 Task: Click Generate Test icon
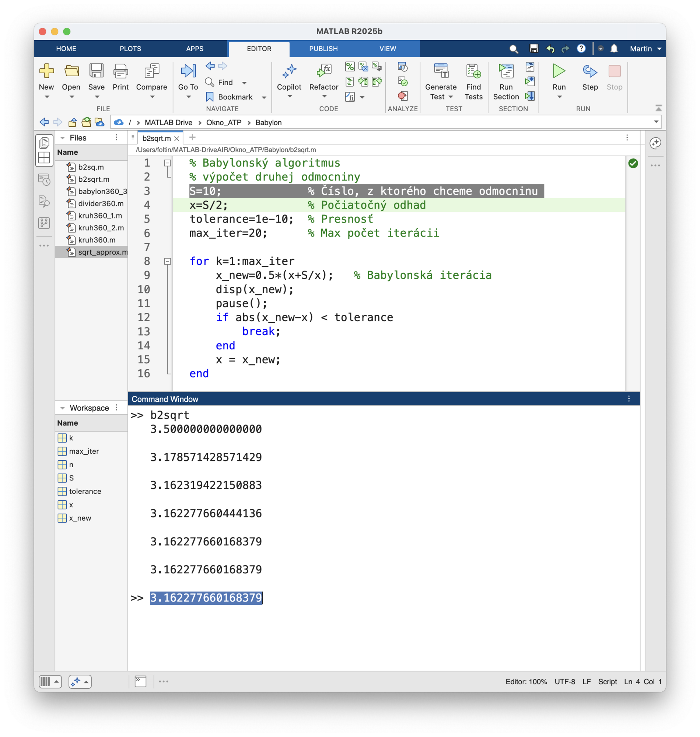tap(441, 71)
